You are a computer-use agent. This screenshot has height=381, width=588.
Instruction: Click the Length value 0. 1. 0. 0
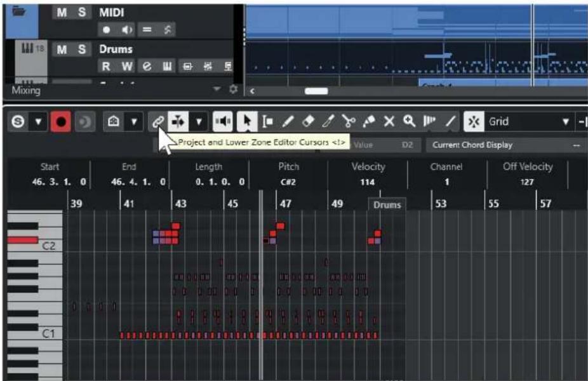pos(220,182)
